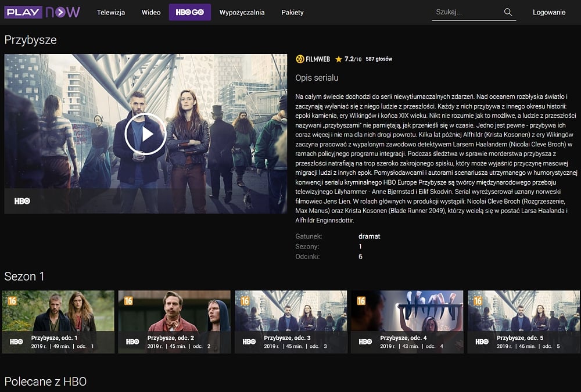
Task: Open the Wideo section
Action: [x=151, y=12]
